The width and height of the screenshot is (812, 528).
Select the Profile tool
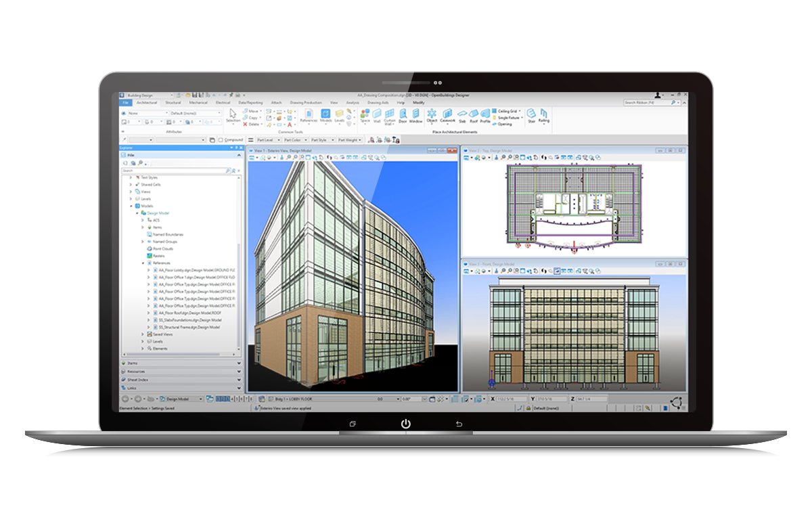click(x=485, y=115)
